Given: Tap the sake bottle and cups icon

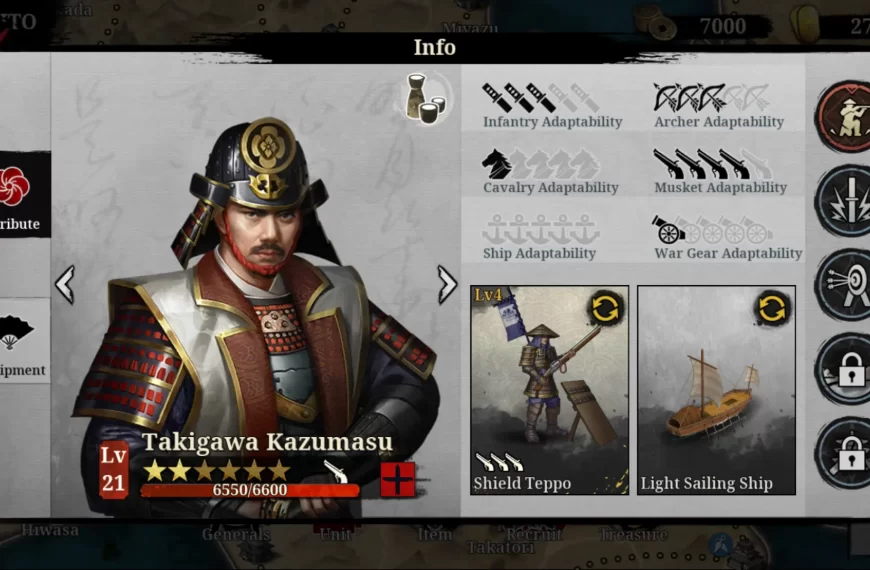Looking at the screenshot, I should [425, 97].
